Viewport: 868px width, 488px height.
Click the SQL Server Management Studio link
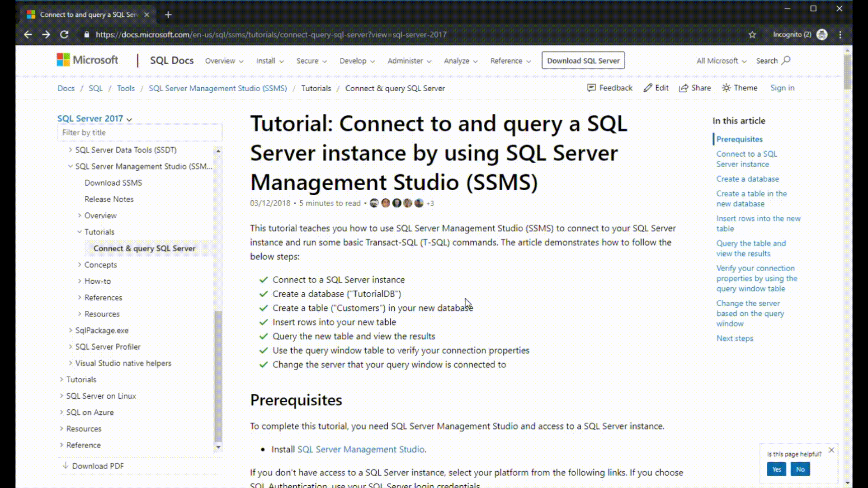(x=361, y=449)
